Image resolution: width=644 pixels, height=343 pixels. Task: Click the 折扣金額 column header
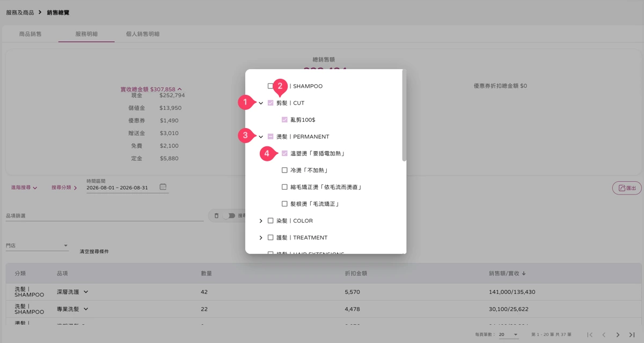pyautogui.click(x=356, y=273)
